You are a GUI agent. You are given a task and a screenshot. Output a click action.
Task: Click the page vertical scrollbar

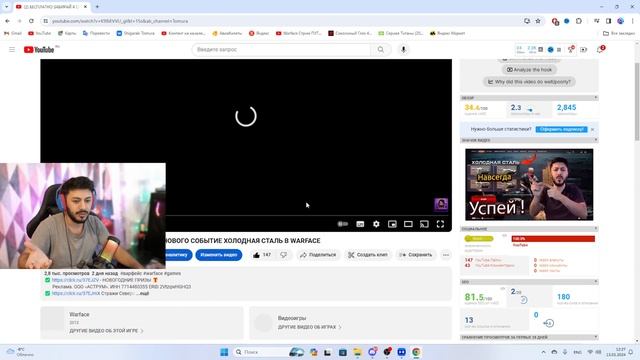637,101
